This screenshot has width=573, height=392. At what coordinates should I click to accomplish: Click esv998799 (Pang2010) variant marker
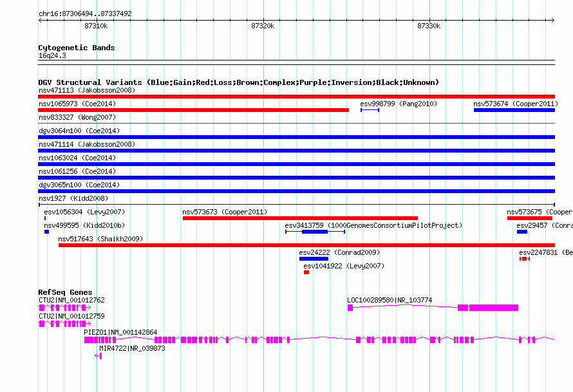(x=370, y=110)
